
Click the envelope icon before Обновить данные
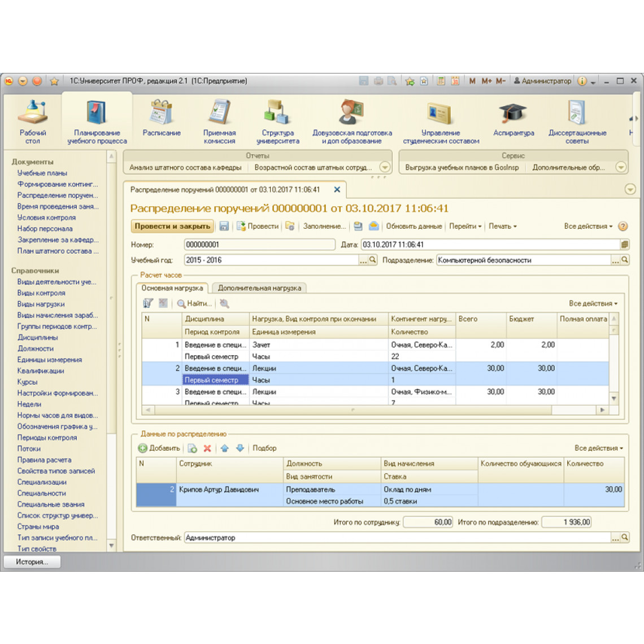[373, 226]
